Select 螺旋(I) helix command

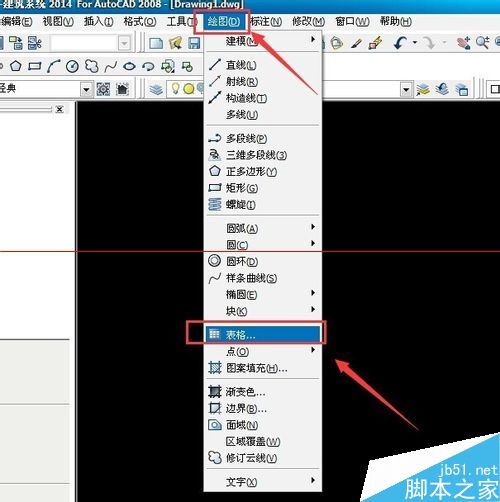[x=263, y=205]
